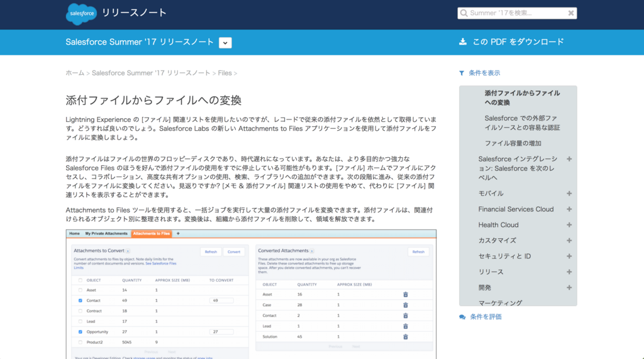Expand the モバイル section
644x359 pixels.
[569, 194]
